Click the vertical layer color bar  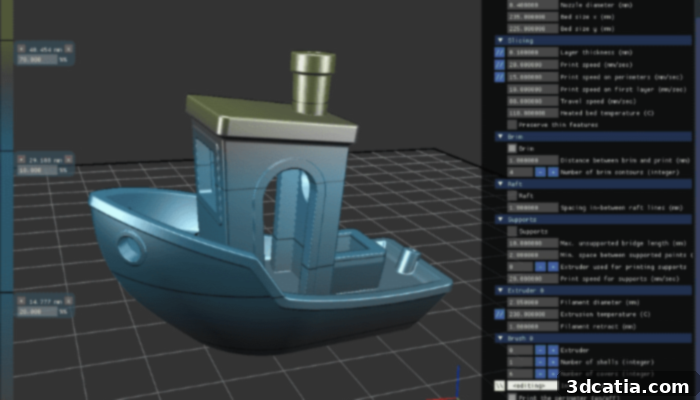pyautogui.click(x=6, y=200)
